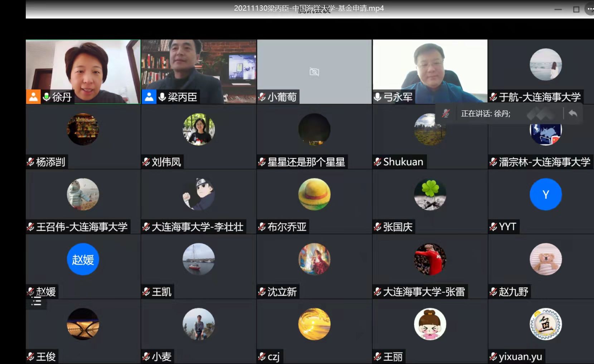The image size is (594, 364).
Task: Maximize the video player window
Action: coord(576,9)
